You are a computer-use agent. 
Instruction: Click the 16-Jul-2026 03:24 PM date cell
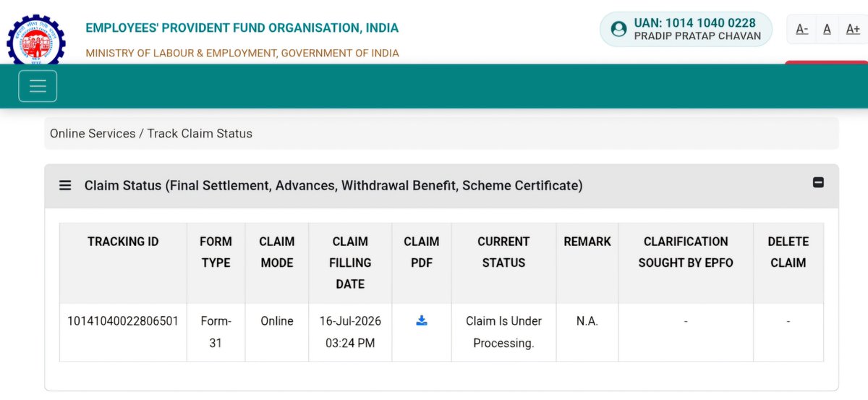click(x=350, y=332)
